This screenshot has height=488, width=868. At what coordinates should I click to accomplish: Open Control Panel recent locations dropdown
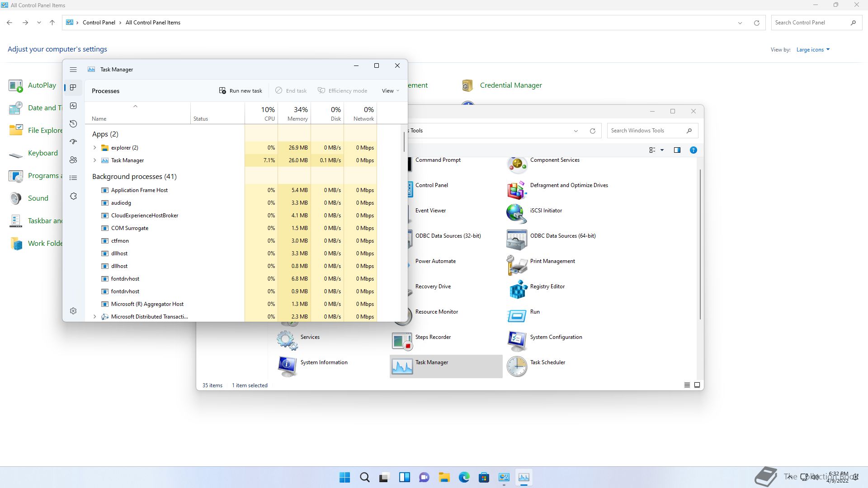coord(39,23)
